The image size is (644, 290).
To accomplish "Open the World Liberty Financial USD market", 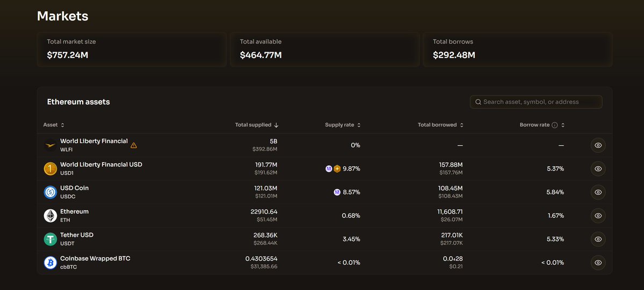I will tap(101, 165).
